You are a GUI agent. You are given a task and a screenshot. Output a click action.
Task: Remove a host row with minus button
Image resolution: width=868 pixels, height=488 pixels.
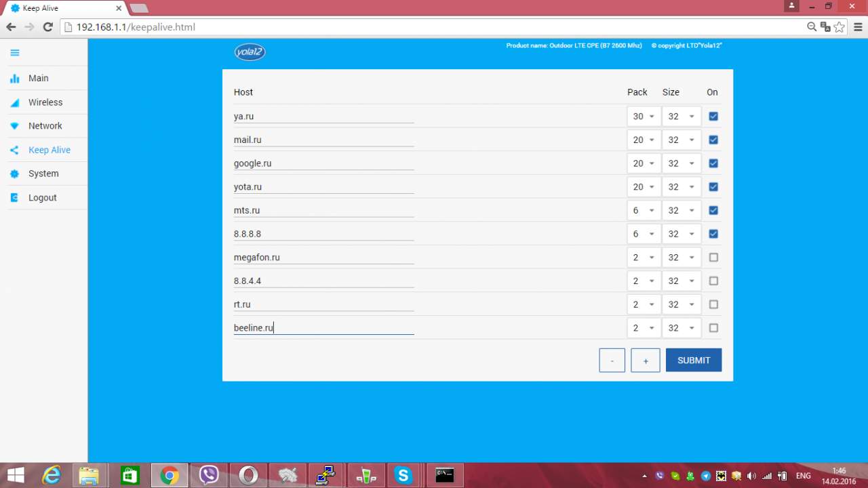(x=612, y=360)
